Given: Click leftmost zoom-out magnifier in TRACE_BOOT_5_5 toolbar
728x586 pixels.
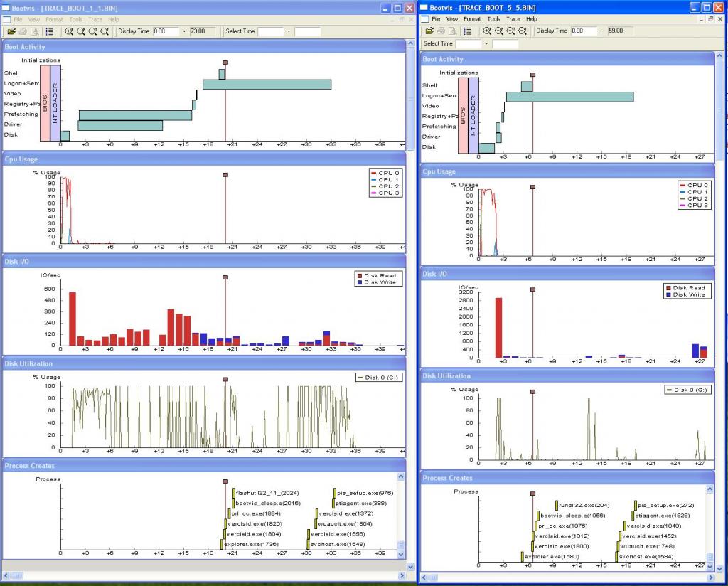Looking at the screenshot, I should coord(499,31).
